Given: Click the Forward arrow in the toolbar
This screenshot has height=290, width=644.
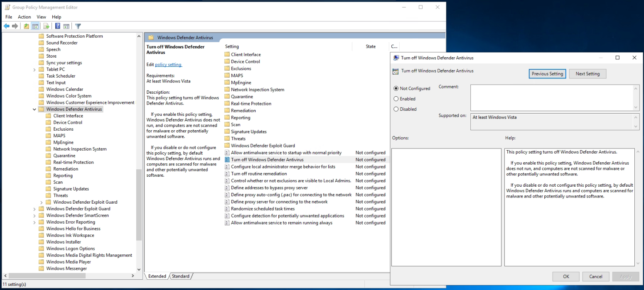Looking at the screenshot, I should point(15,26).
